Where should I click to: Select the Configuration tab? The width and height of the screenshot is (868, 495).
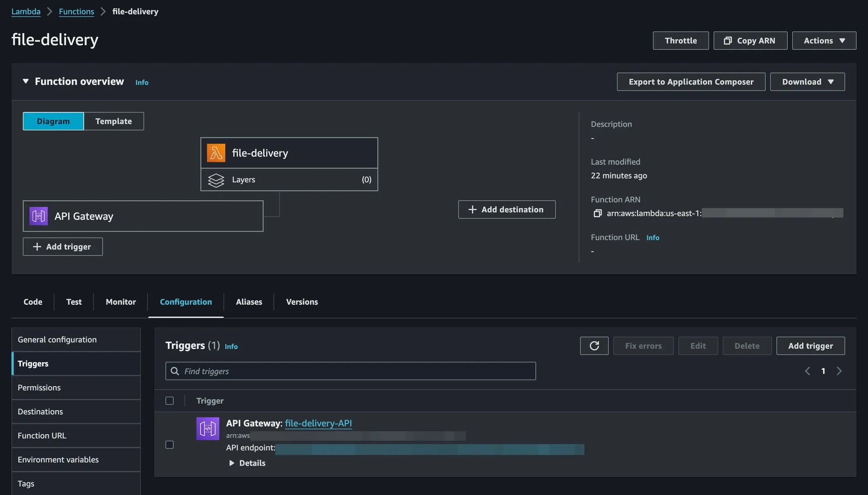186,302
